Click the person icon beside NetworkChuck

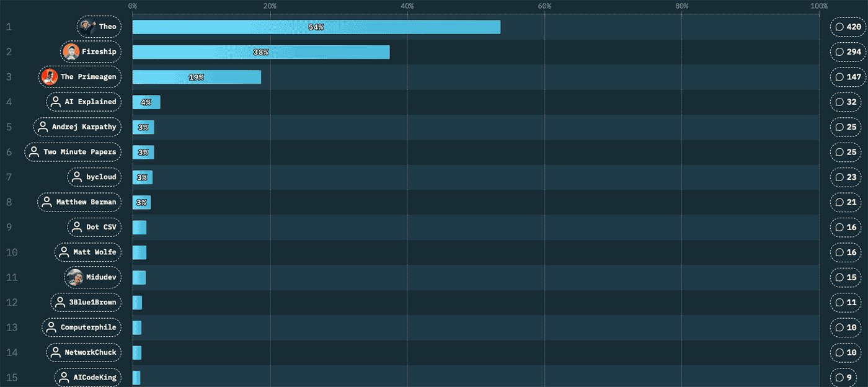point(55,352)
